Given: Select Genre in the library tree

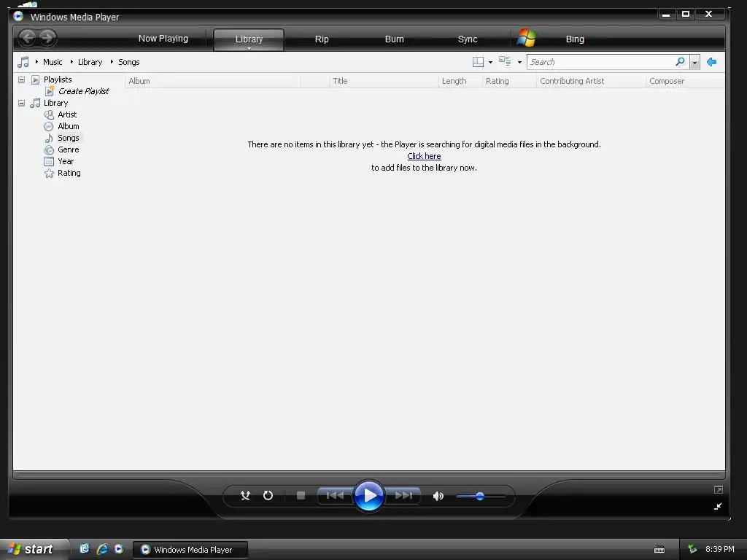Looking at the screenshot, I should [x=69, y=149].
